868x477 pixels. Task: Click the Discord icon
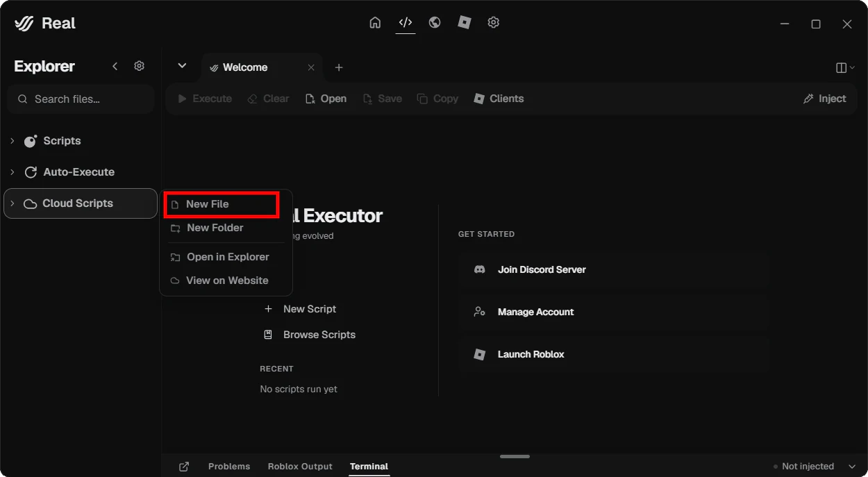tap(479, 269)
